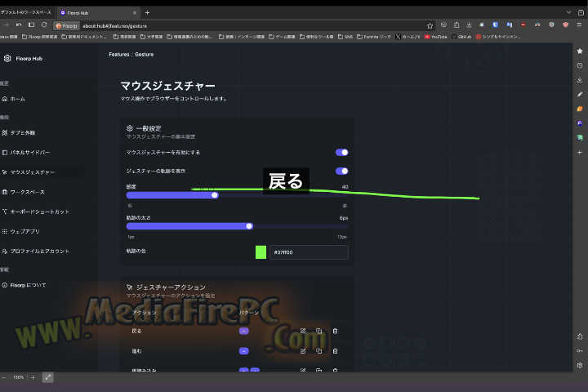This screenshot has width=588, height=392.
Task: Open ウェブアプリ settings section
Action: click(21, 231)
